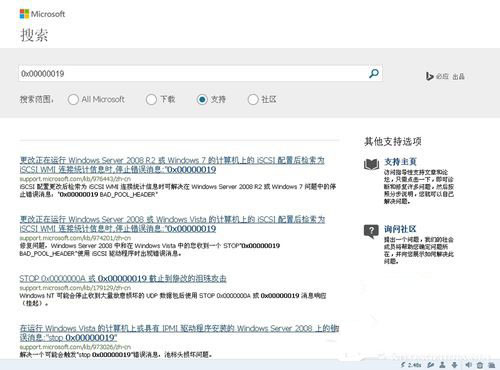Click URL support.microsoft.com/kb/179129/zh-cn
Screen dimensions: 500x370
[75, 288]
